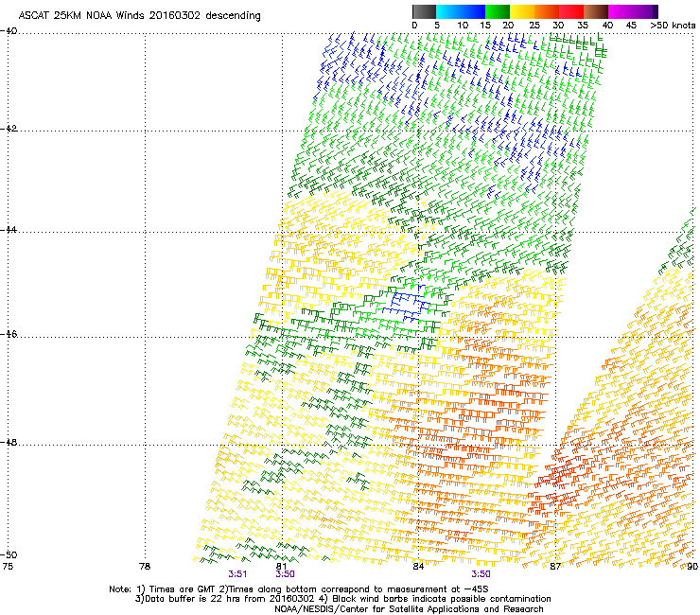
Task: Click the -48 latitude axis label
Action: (9, 443)
